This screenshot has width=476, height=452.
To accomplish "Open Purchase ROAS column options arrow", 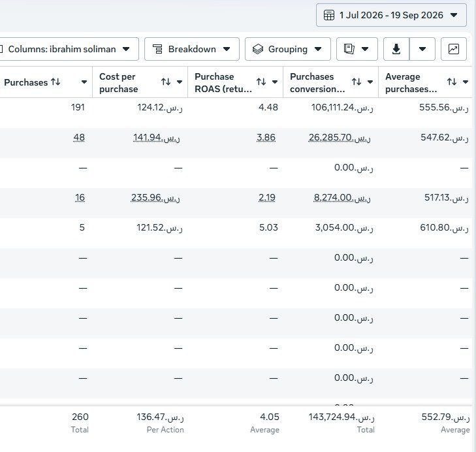I will 275,82.
